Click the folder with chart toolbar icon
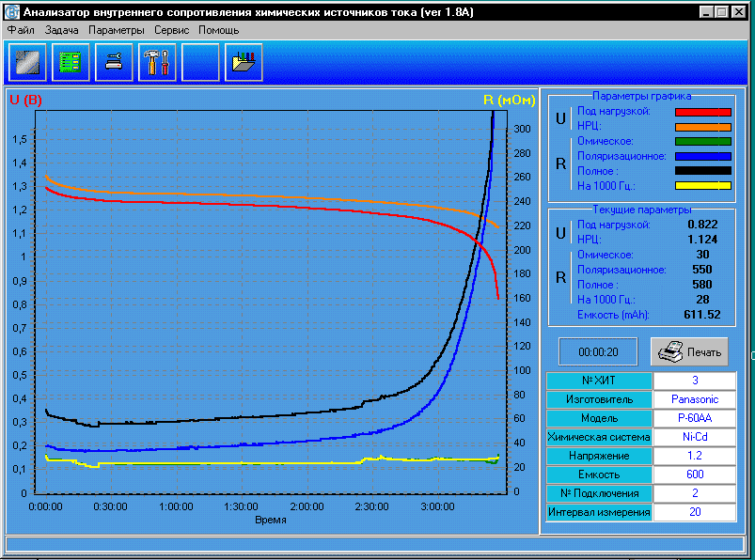The height and width of the screenshot is (560, 755). (244, 62)
